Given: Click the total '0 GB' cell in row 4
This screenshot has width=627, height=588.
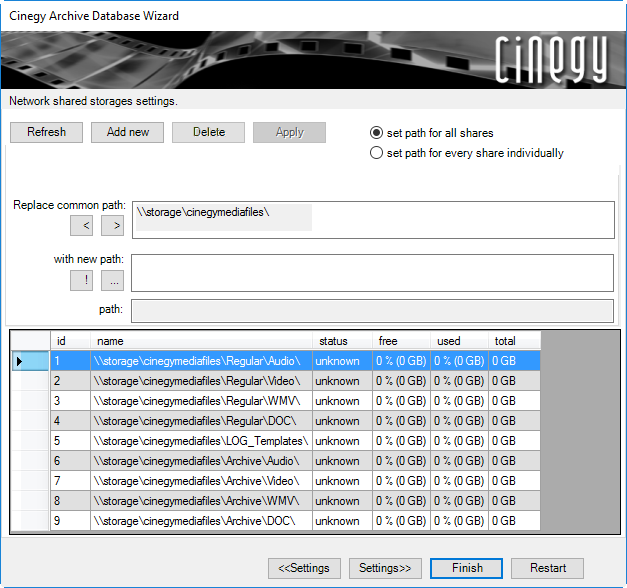Looking at the screenshot, I should (514, 421).
